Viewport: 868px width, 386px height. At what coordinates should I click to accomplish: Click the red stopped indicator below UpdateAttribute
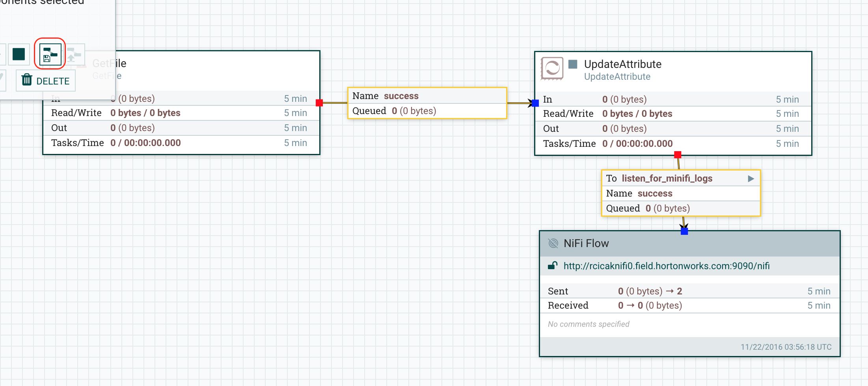(678, 154)
